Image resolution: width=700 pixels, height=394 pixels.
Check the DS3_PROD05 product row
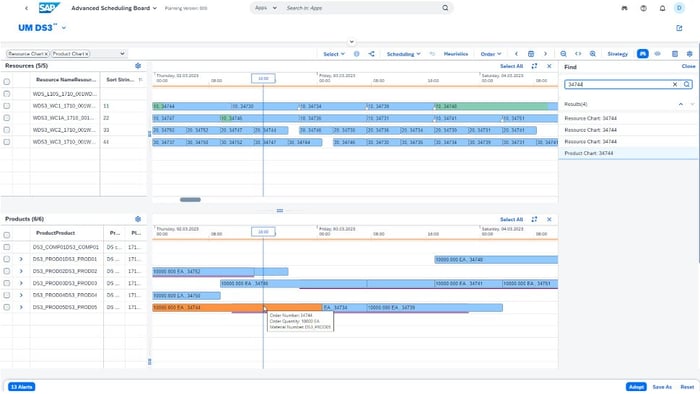click(7, 307)
